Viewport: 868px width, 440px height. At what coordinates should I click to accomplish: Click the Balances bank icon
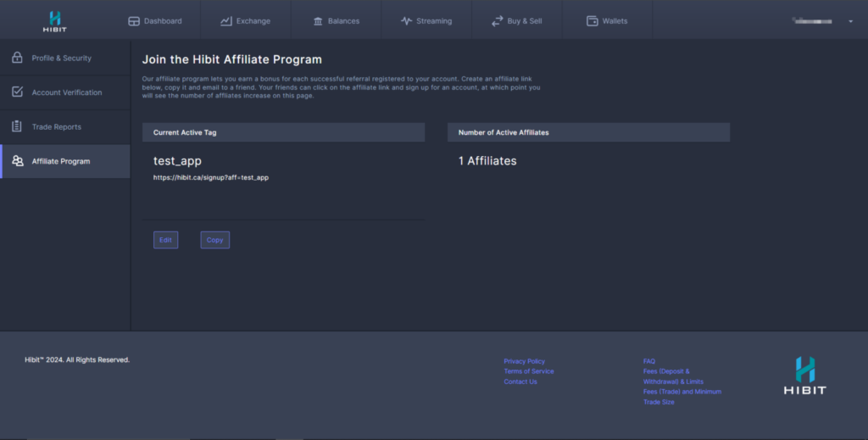click(318, 21)
